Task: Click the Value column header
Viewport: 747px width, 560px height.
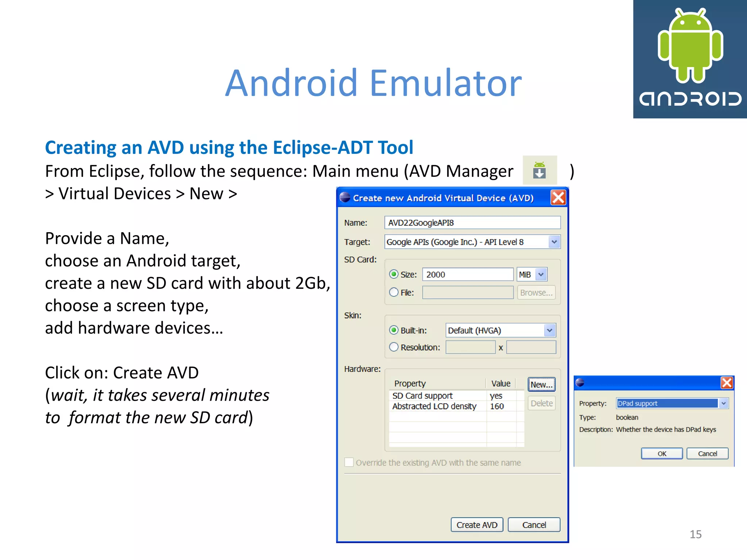Action: click(501, 384)
